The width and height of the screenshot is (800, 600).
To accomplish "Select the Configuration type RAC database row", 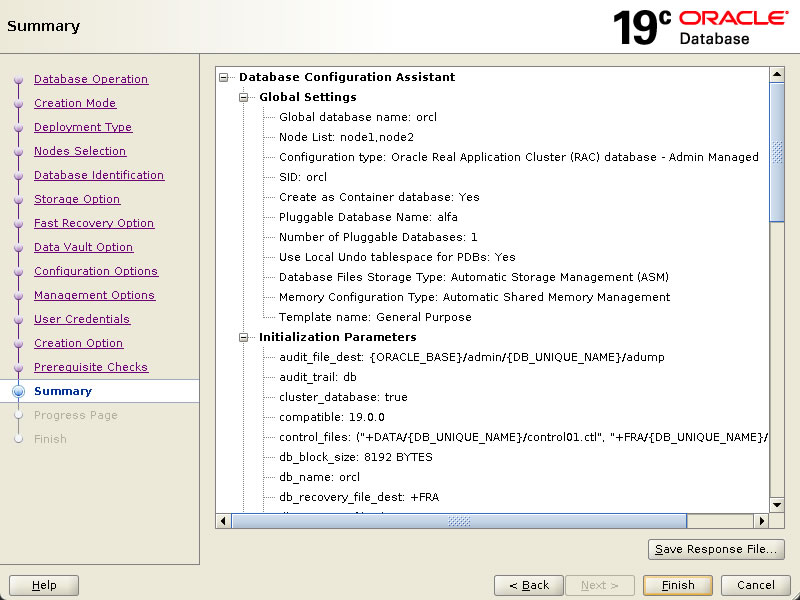I will point(518,157).
